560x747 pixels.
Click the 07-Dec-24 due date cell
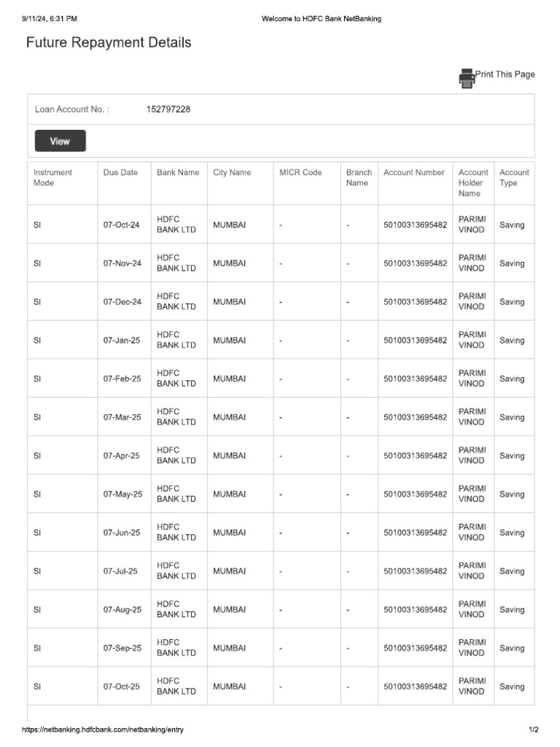(x=122, y=302)
